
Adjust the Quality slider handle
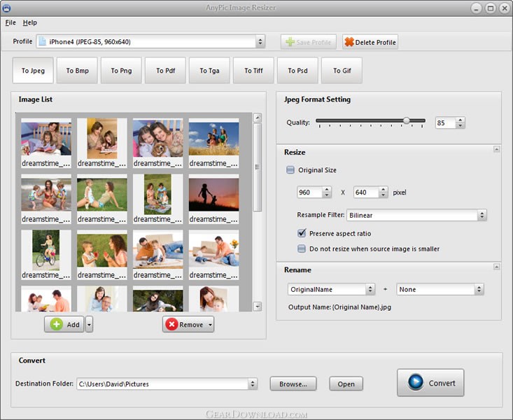[x=407, y=121]
